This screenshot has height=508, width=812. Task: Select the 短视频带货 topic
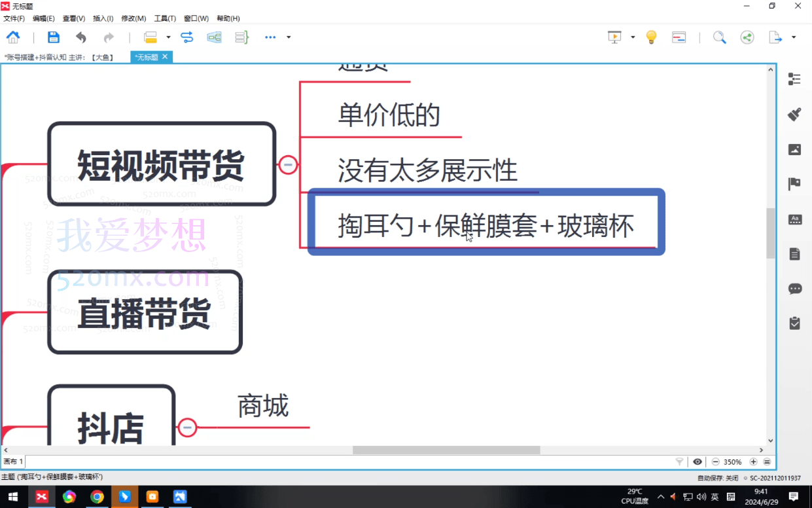point(162,164)
